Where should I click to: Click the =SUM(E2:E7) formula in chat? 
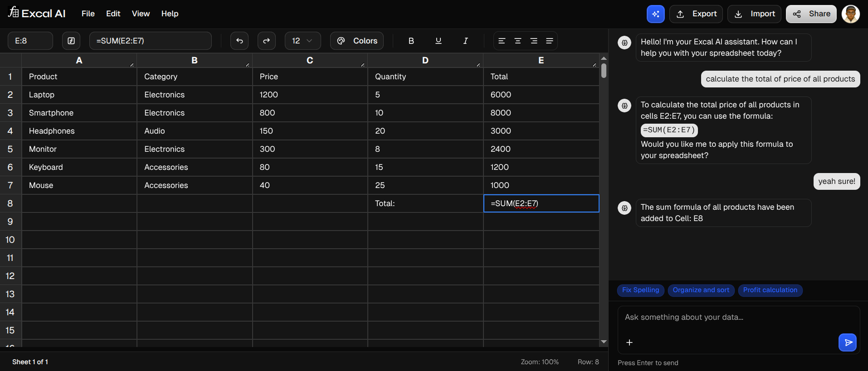click(669, 130)
